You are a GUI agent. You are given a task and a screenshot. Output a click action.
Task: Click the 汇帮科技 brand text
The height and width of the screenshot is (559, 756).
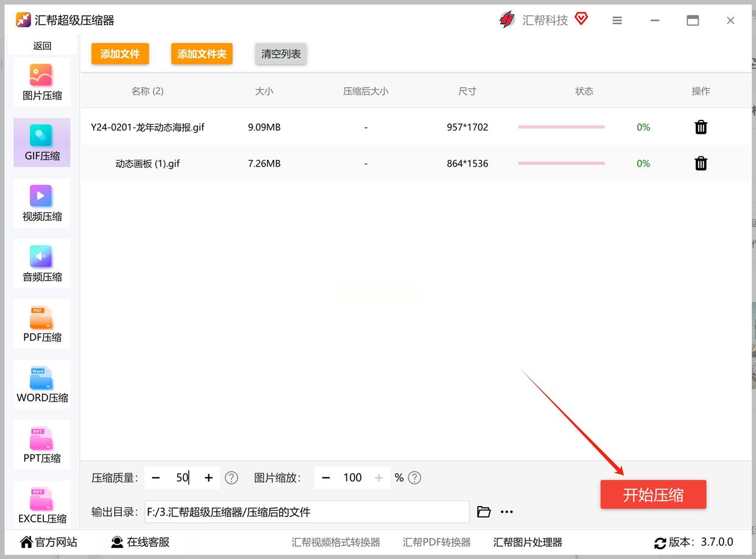point(545,20)
